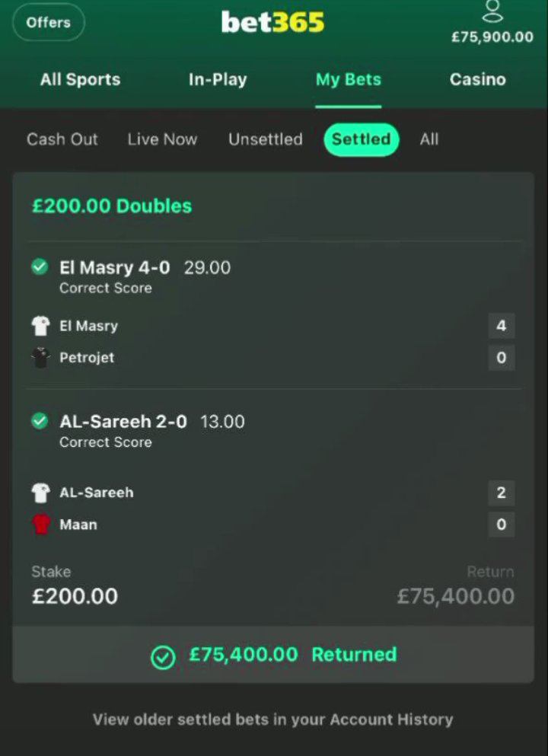Click Maan red shirt icon
This screenshot has width=548, height=756.
coord(40,525)
